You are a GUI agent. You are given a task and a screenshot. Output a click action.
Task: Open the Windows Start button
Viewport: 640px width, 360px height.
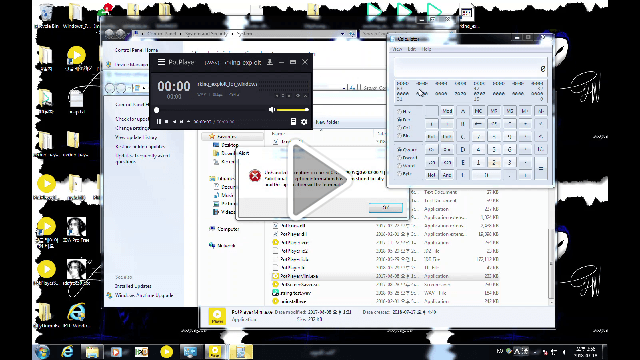point(42,351)
